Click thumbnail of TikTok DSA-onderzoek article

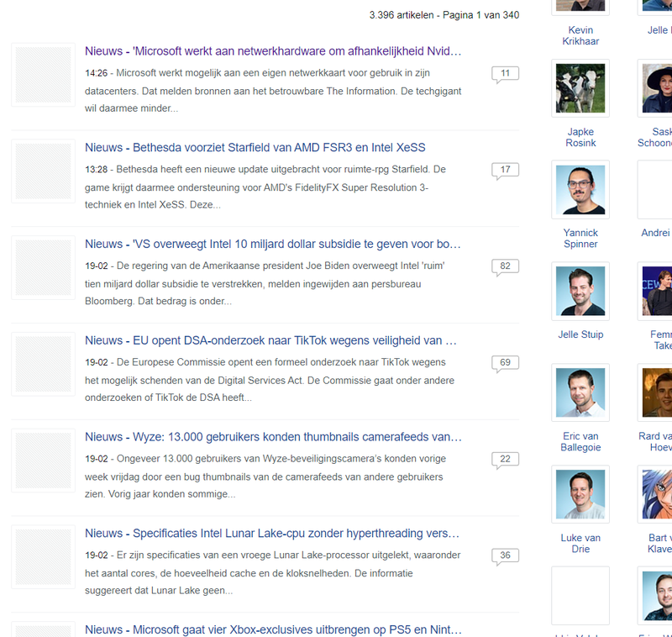coord(44,364)
